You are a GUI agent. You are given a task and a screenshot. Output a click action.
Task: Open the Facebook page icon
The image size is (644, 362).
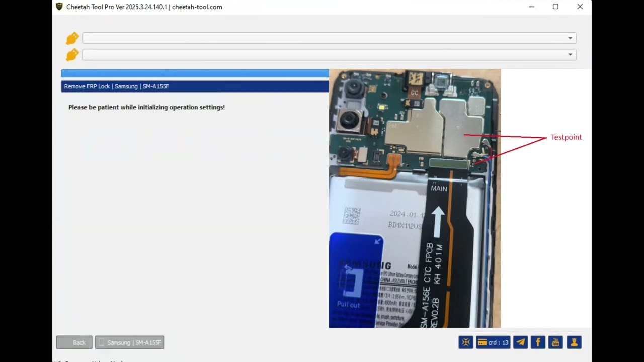click(x=538, y=342)
